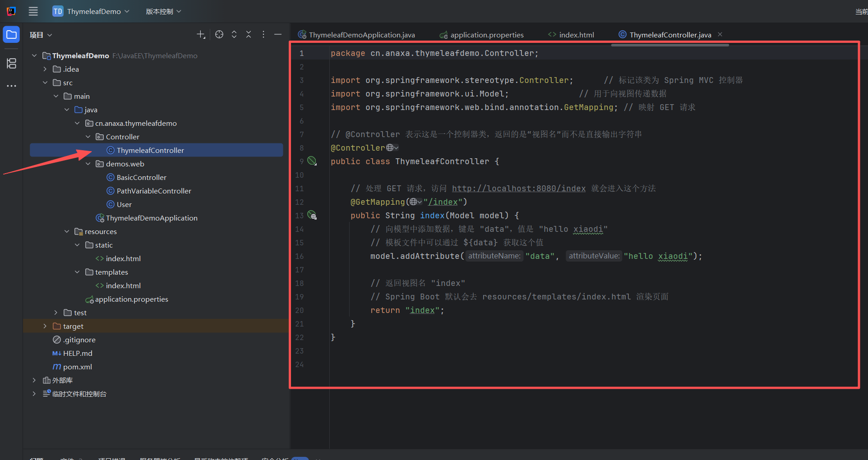Click globe icon after @Controller annotation

click(390, 148)
